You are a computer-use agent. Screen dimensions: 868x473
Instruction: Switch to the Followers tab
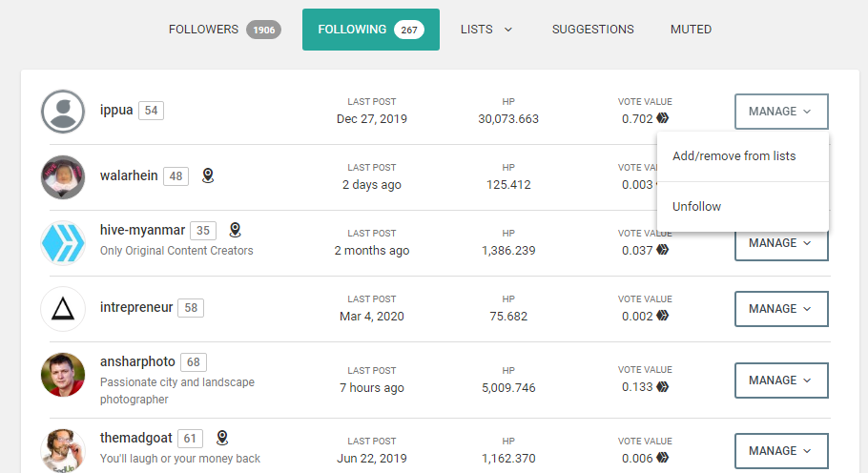tap(225, 30)
